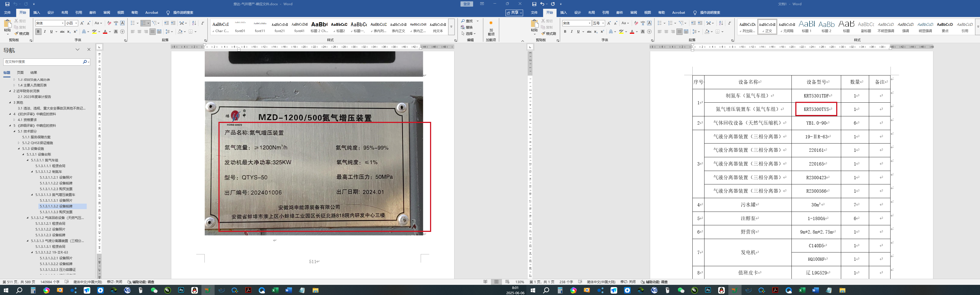
Task: Toggle underline in right Word window
Action: pos(578,32)
